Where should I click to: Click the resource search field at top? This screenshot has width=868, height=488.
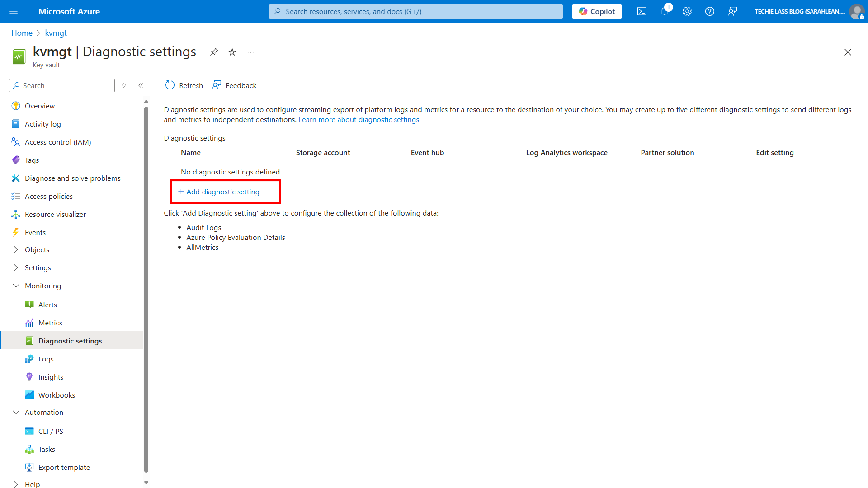click(415, 11)
